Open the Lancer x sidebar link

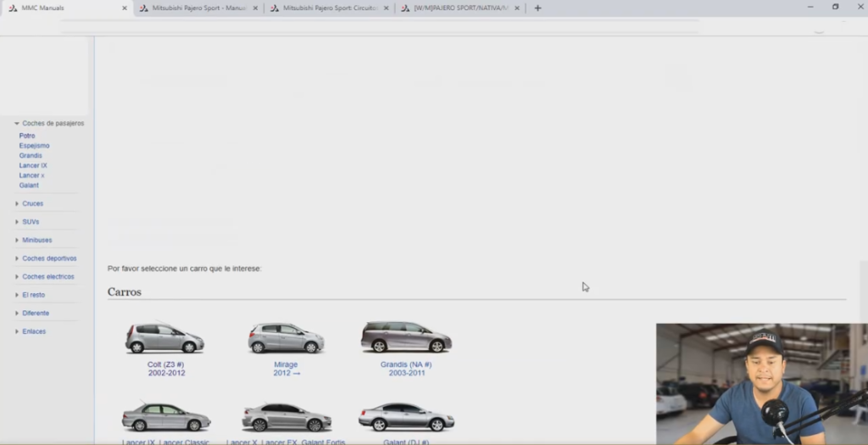pyautogui.click(x=31, y=175)
